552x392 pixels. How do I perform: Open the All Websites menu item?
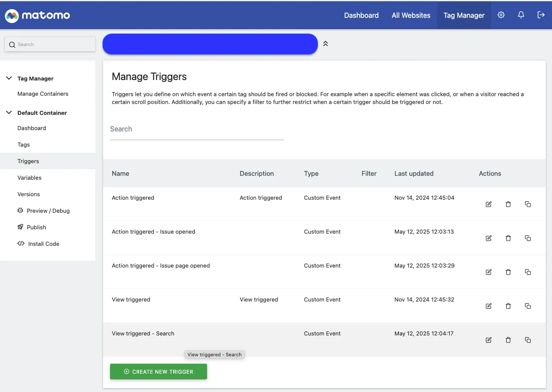[x=411, y=15]
